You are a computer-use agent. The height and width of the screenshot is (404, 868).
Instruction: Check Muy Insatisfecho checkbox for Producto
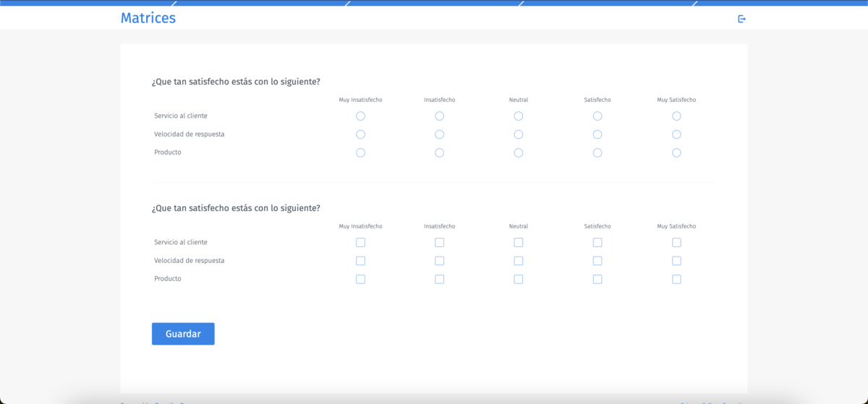[360, 279]
